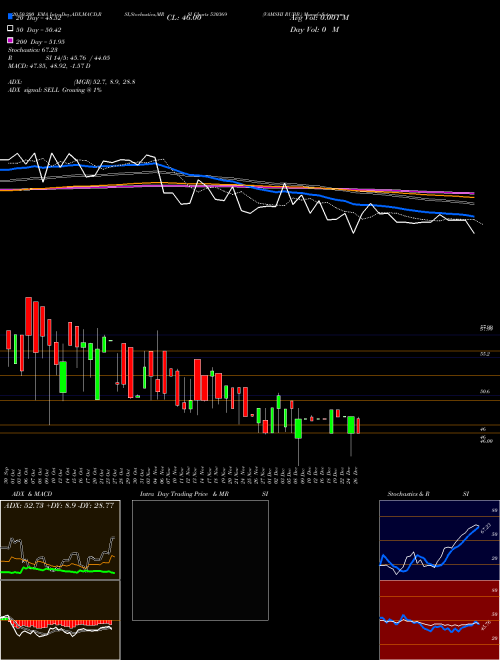The width and height of the screenshot is (500, 660).
Task: Open the ADX line chart panel
Action: pos(60,540)
